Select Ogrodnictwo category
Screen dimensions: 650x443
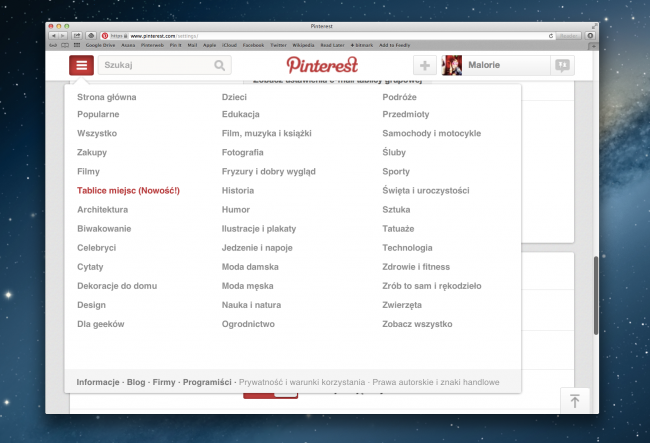248,324
